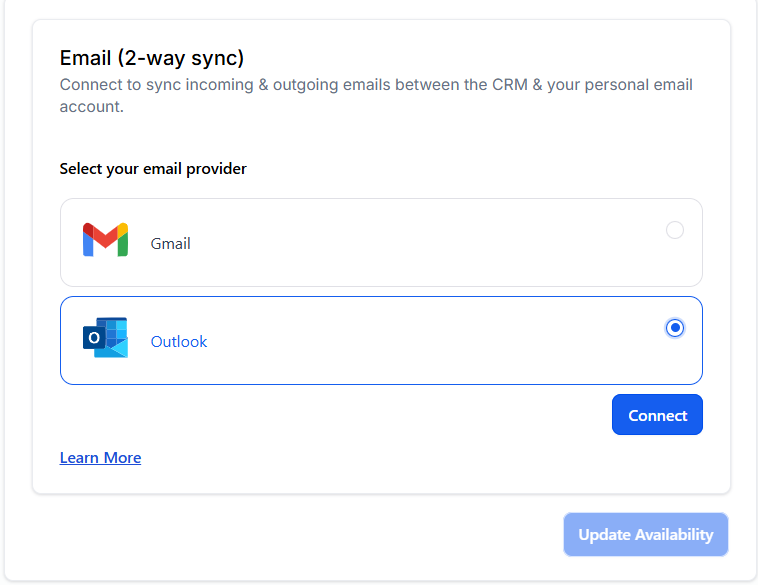The image size is (758, 585).
Task: Click the "Email (2-way sync)" heading
Action: 152,58
